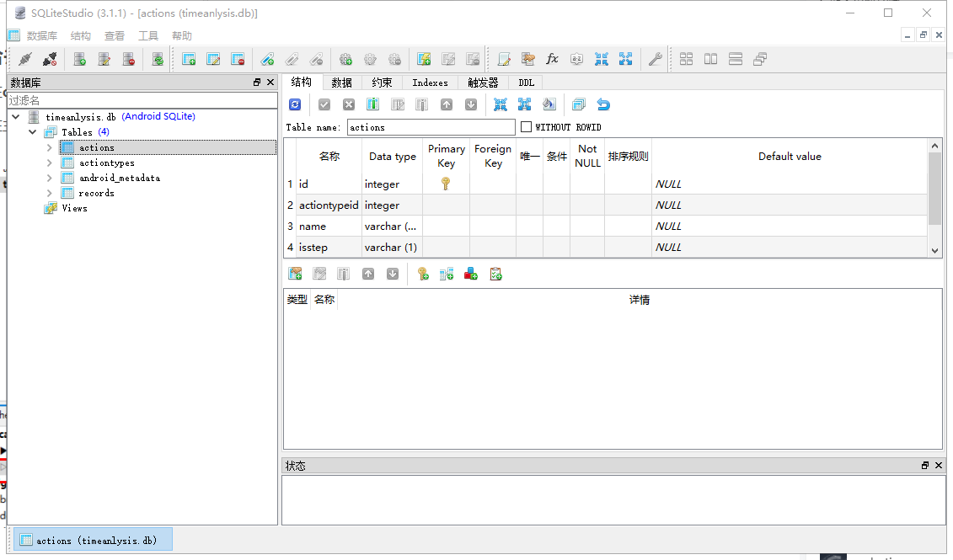Expand the records table node
Screen dimensions: 953x560
coord(49,193)
